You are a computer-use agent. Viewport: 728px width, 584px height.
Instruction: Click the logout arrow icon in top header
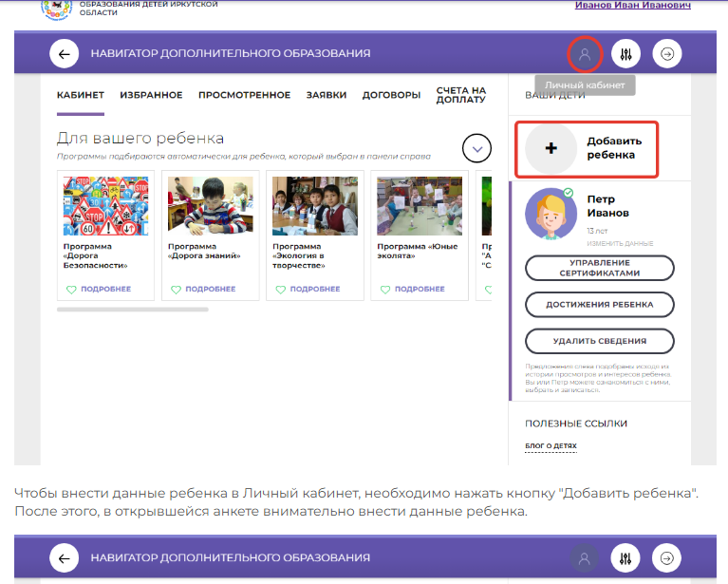pos(667,54)
